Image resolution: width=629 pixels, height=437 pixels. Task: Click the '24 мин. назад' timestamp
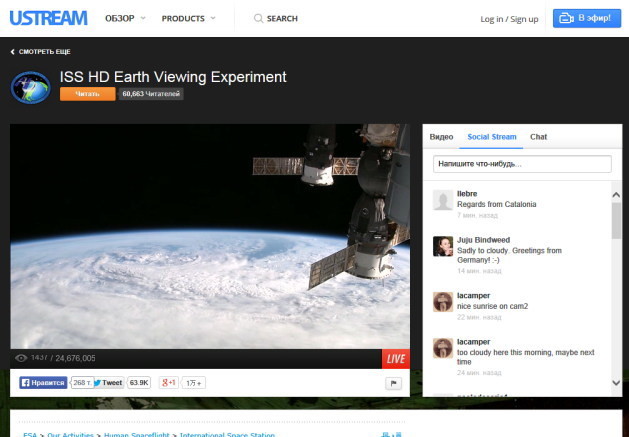click(479, 373)
